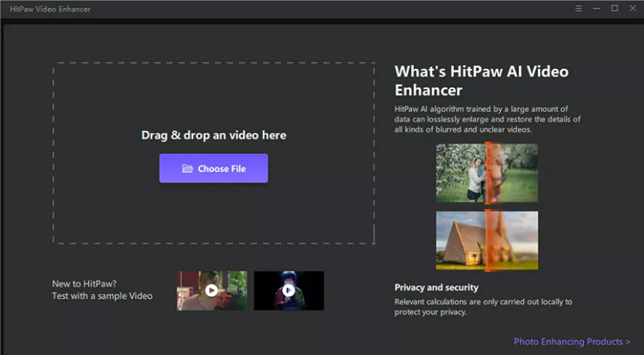Open the hamburger menu in title bar
The image size is (644, 355).
point(578,9)
